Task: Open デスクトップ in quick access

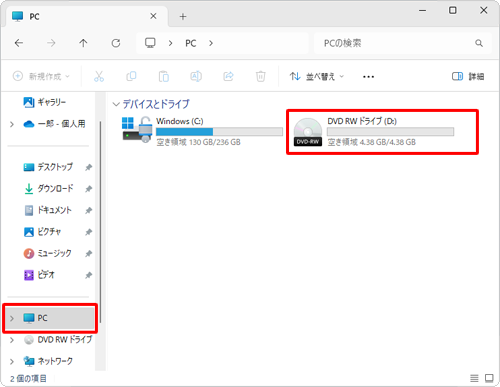Action: click(x=55, y=167)
